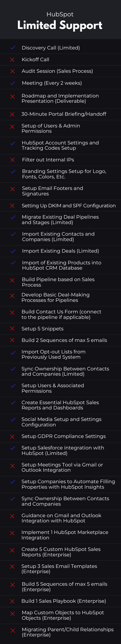Click the red X beside Kickoff Call
This screenshot has width=121, height=644.
(12, 60)
